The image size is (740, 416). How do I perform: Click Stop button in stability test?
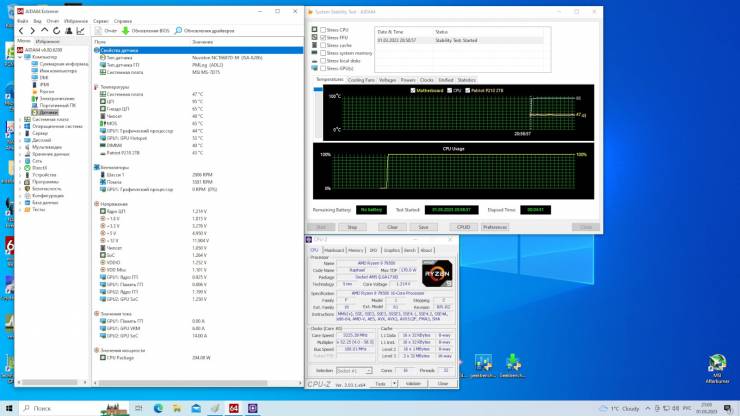tap(352, 227)
